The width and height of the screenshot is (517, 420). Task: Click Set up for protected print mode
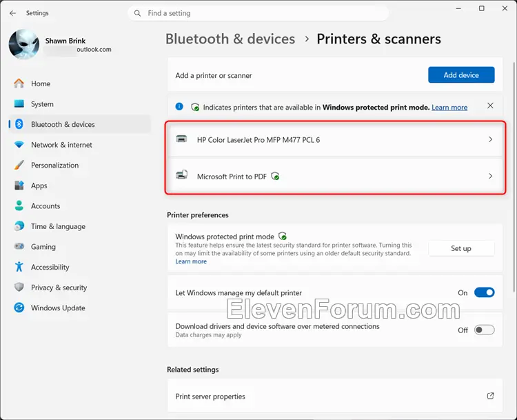461,248
